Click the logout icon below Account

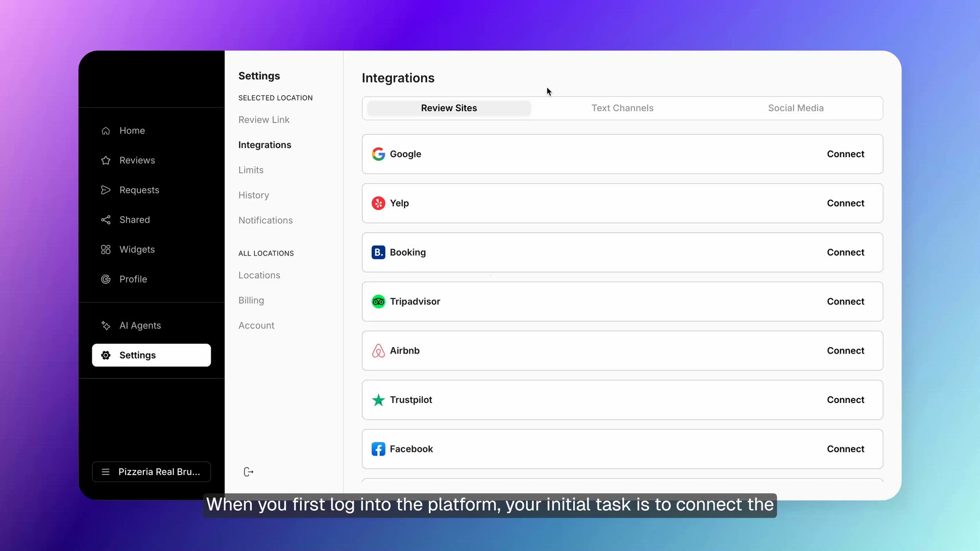(x=249, y=472)
